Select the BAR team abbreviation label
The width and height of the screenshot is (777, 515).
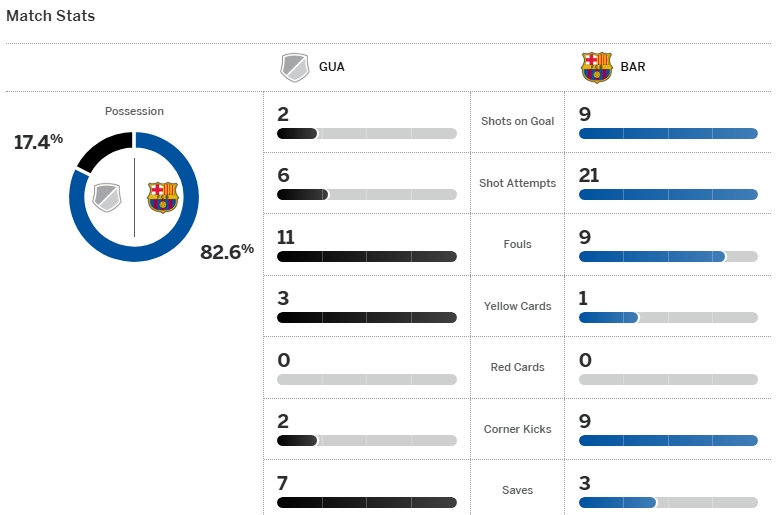coord(633,68)
